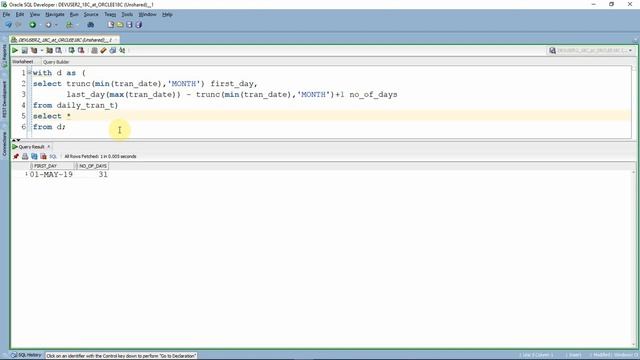Open the Help menu

click(x=167, y=15)
